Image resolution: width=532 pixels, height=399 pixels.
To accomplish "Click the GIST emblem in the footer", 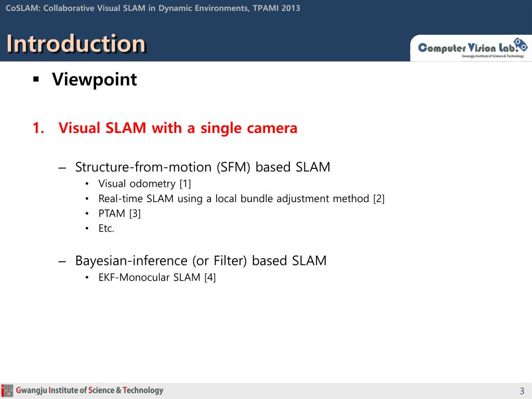I will [x=7, y=391].
